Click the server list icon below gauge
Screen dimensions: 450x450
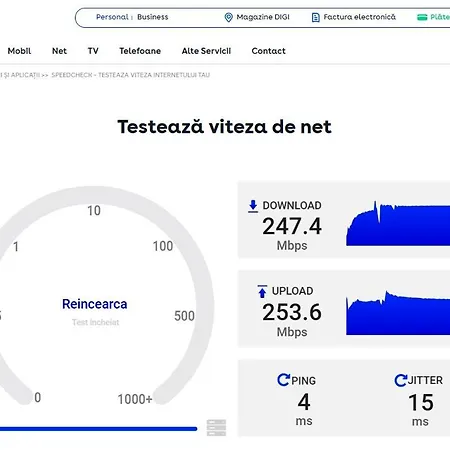(x=216, y=428)
